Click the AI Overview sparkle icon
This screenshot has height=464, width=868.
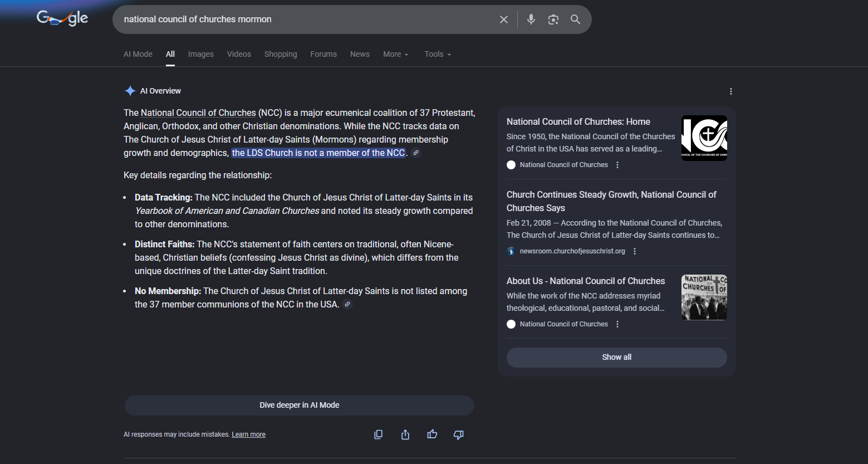pos(130,91)
